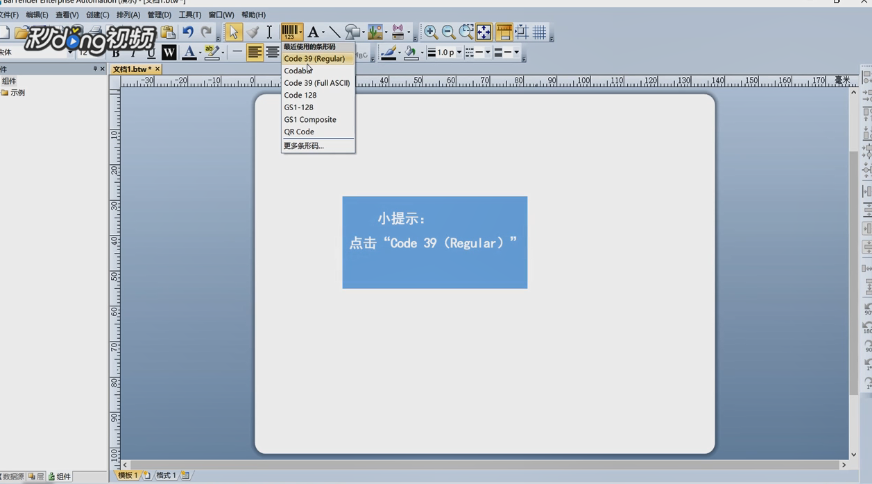Image resolution: width=872 pixels, height=484 pixels.
Task: Select the text cursor I-beam tool
Action: click(269, 32)
